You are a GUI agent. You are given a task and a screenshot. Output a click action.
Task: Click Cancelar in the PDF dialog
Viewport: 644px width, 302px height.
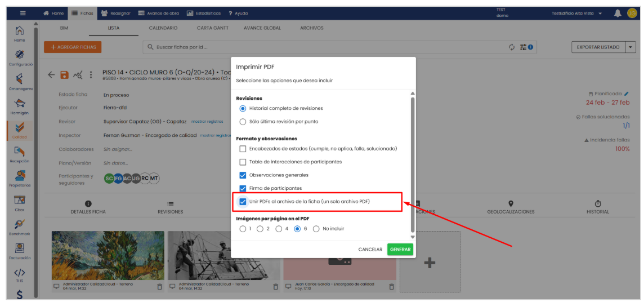tap(370, 250)
